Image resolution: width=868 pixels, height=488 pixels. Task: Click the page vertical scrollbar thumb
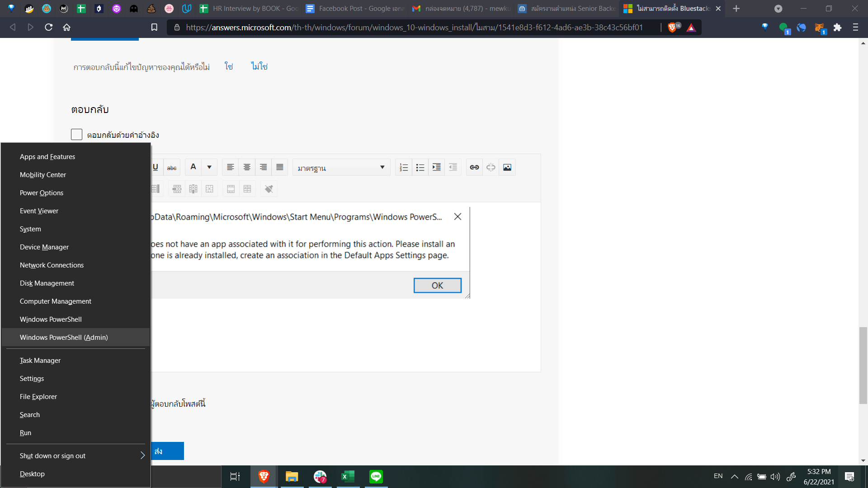pos(863,365)
